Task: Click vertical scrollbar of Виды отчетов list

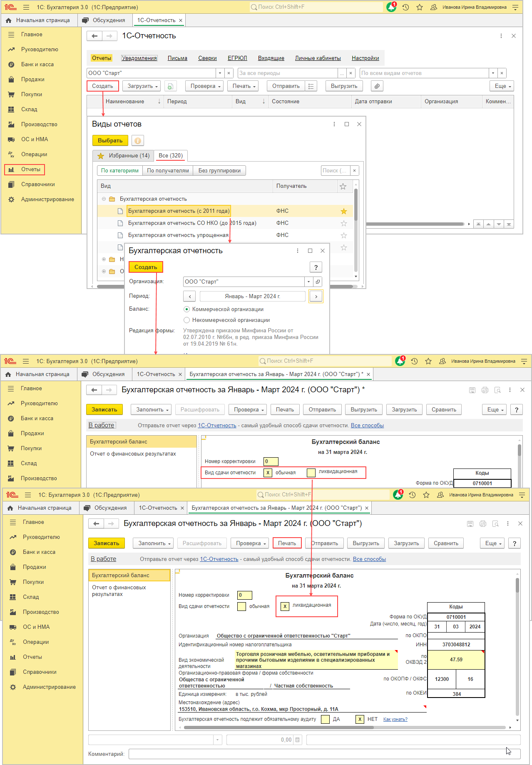Action: click(355, 204)
